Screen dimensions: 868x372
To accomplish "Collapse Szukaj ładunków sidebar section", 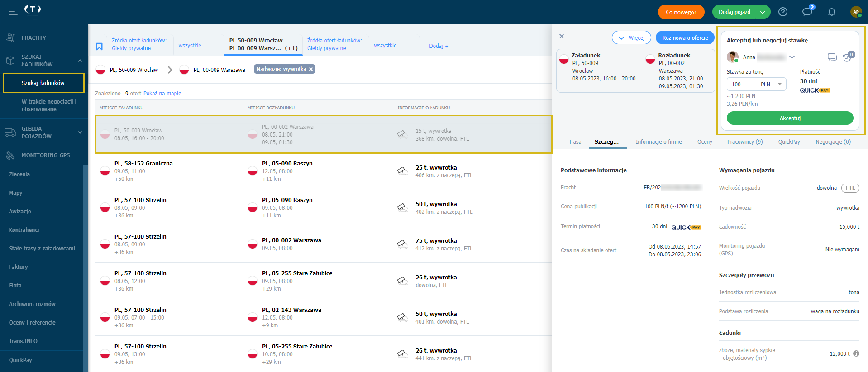I will tap(80, 61).
